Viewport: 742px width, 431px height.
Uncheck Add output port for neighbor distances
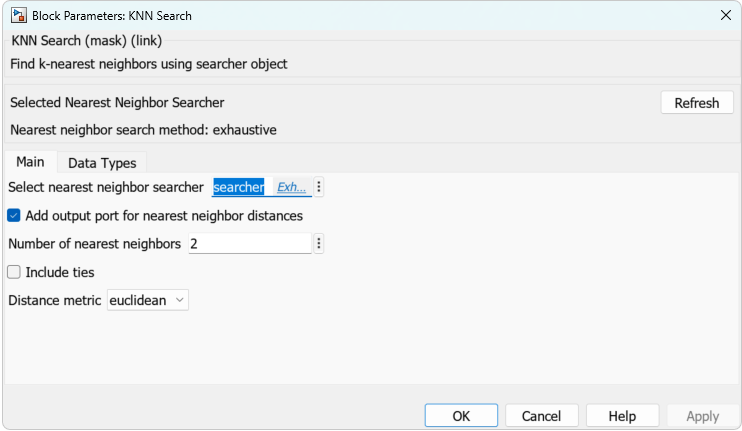click(x=14, y=215)
